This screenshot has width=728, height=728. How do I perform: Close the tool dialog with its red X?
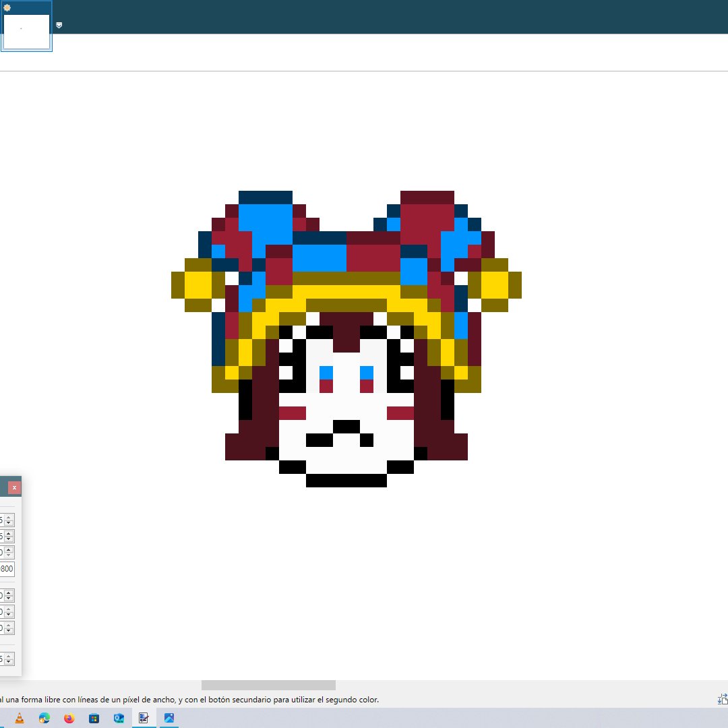click(x=14, y=487)
